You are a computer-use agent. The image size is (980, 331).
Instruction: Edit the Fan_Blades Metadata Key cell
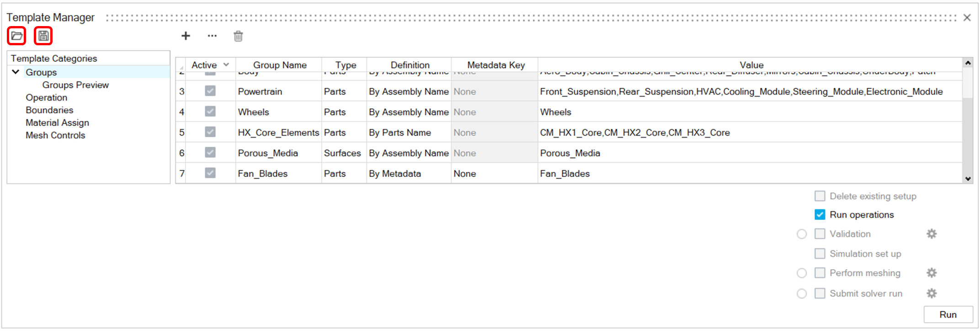tap(494, 174)
